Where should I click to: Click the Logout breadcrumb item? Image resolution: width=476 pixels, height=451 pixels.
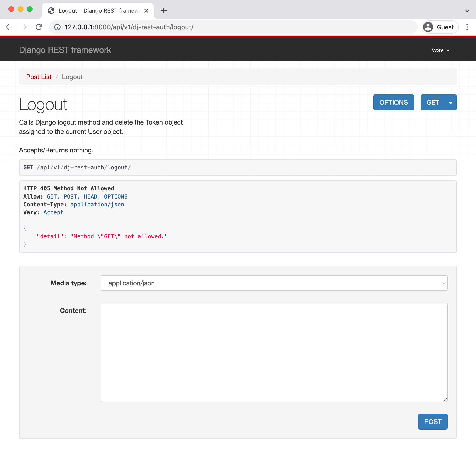(x=72, y=77)
